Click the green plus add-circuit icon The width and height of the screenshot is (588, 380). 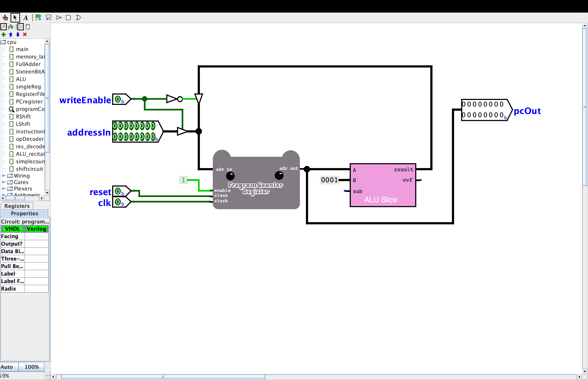pyautogui.click(x=3, y=34)
